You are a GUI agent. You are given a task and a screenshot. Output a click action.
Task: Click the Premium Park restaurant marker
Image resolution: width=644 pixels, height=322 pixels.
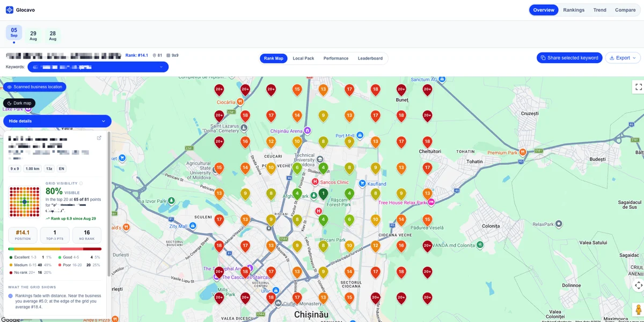523,152
